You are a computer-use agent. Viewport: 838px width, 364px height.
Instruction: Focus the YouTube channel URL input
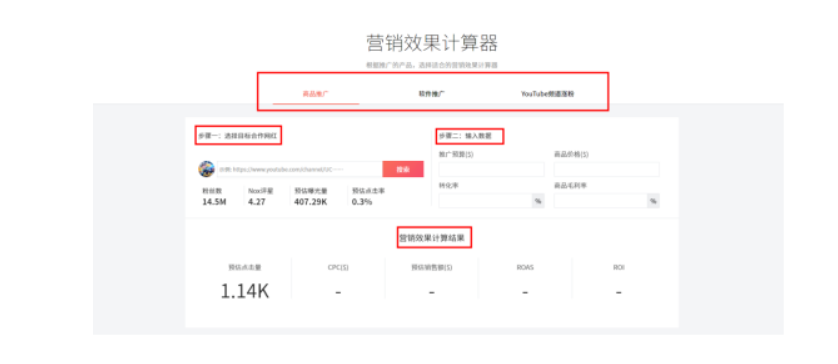(x=299, y=169)
